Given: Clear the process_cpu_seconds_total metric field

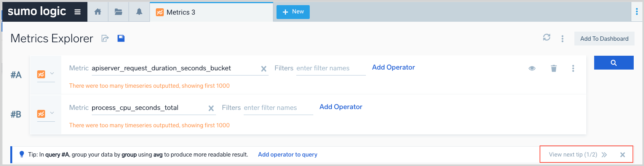Looking at the screenshot, I should tap(211, 108).
